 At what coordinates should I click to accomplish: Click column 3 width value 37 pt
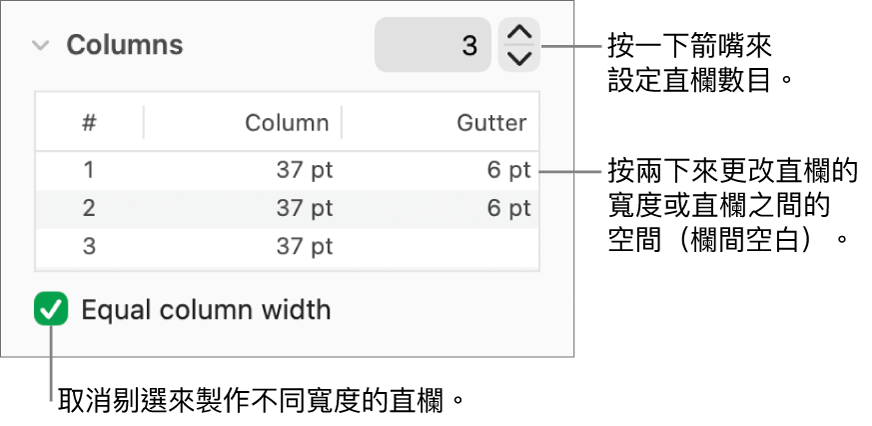pyautogui.click(x=304, y=246)
